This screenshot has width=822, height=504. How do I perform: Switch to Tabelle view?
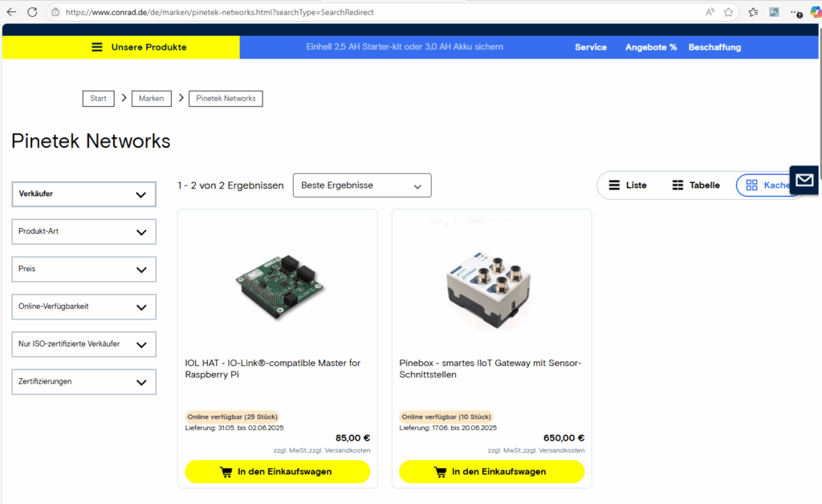click(x=695, y=185)
